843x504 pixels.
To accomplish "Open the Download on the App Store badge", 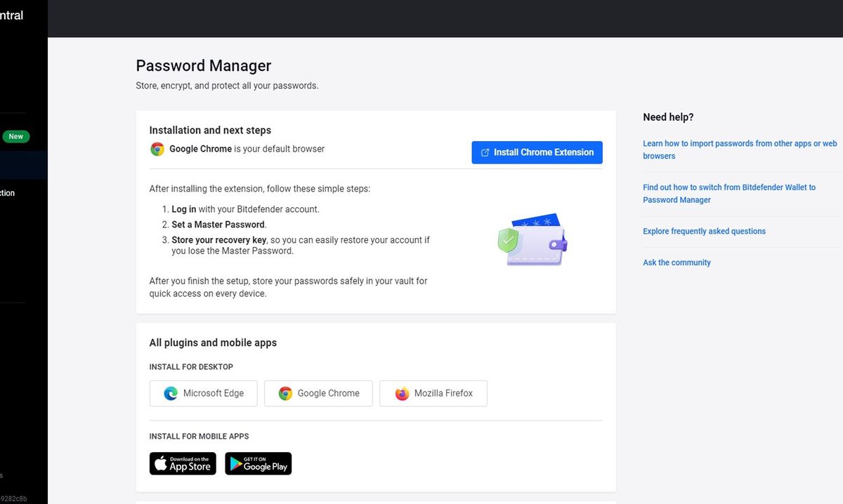I will click(x=183, y=463).
